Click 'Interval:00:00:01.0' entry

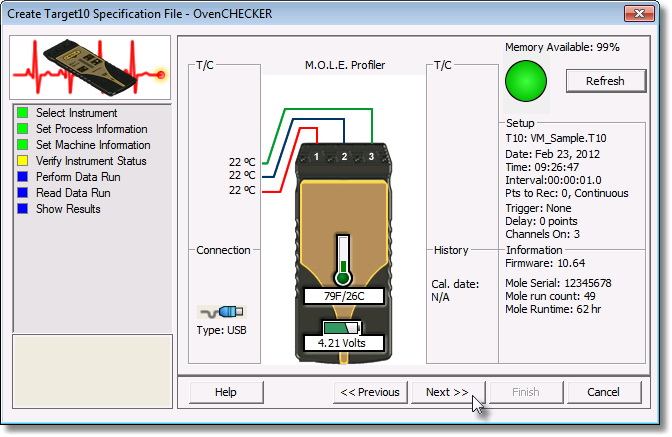tap(553, 180)
